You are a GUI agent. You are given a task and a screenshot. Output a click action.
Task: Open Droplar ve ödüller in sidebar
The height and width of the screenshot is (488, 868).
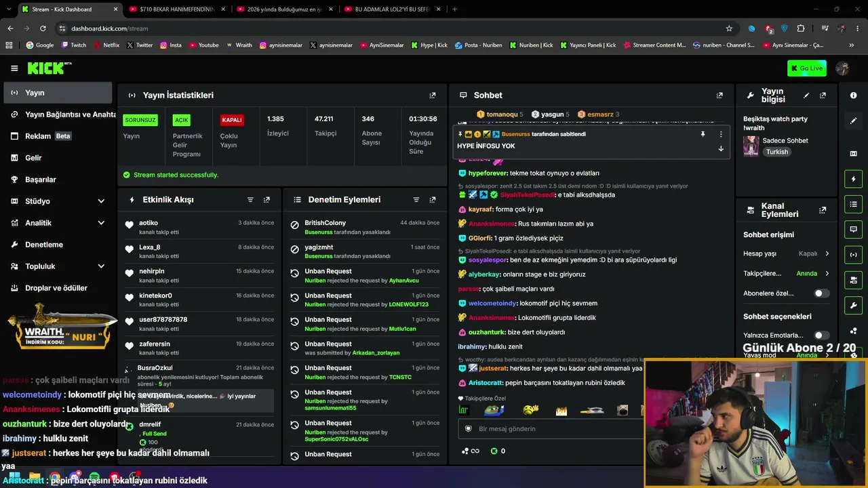click(x=58, y=288)
